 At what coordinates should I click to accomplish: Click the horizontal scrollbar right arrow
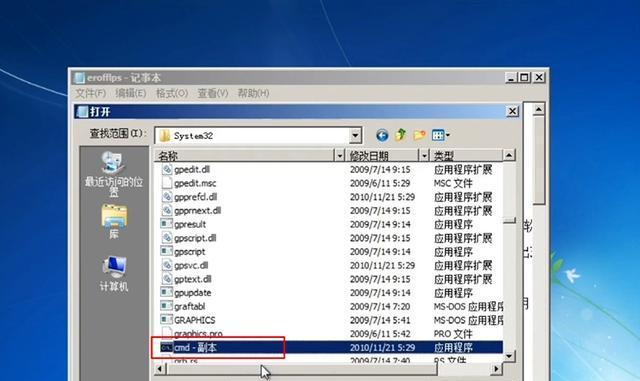[496, 369]
